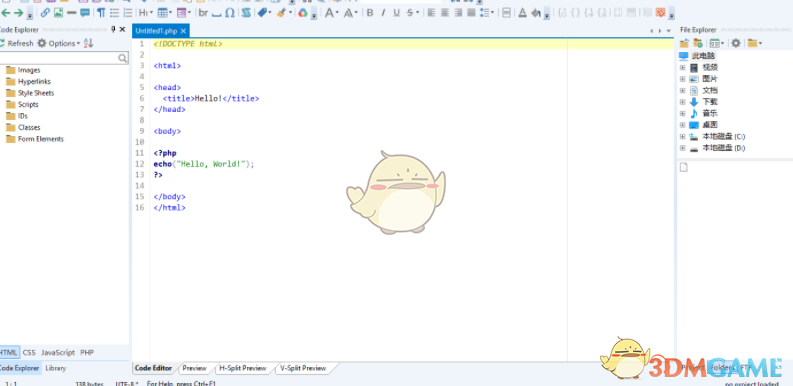Select the Style Sheets folder
Screen dimensions: 793x386
click(36, 93)
